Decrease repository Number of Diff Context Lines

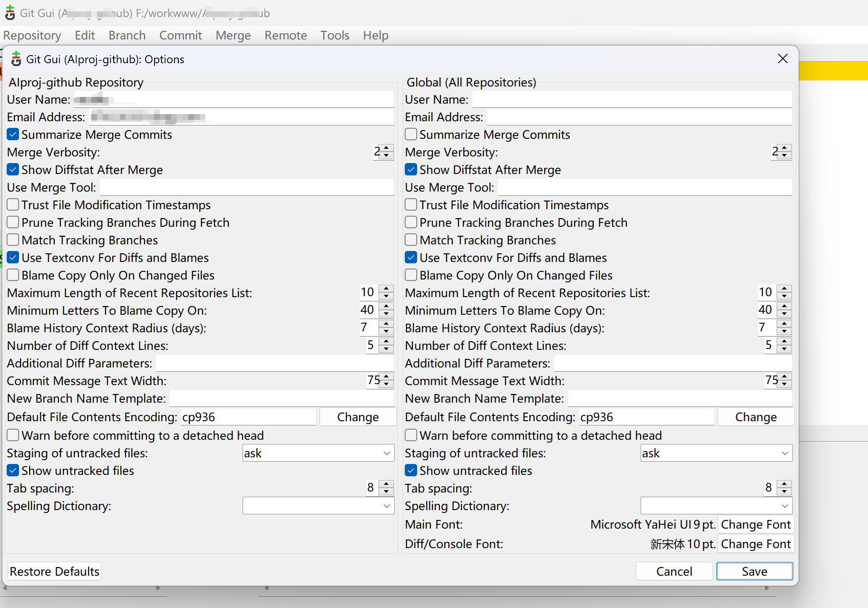click(x=387, y=349)
